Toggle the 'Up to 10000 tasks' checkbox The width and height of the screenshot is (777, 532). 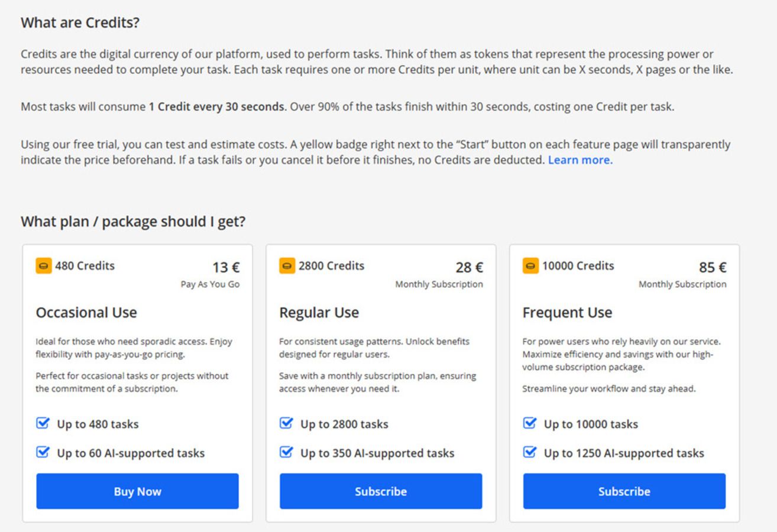530,423
